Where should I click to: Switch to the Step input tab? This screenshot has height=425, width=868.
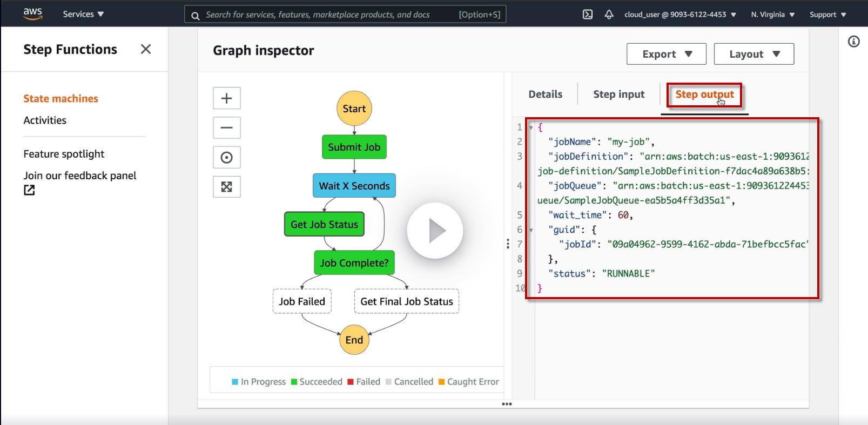coord(618,94)
